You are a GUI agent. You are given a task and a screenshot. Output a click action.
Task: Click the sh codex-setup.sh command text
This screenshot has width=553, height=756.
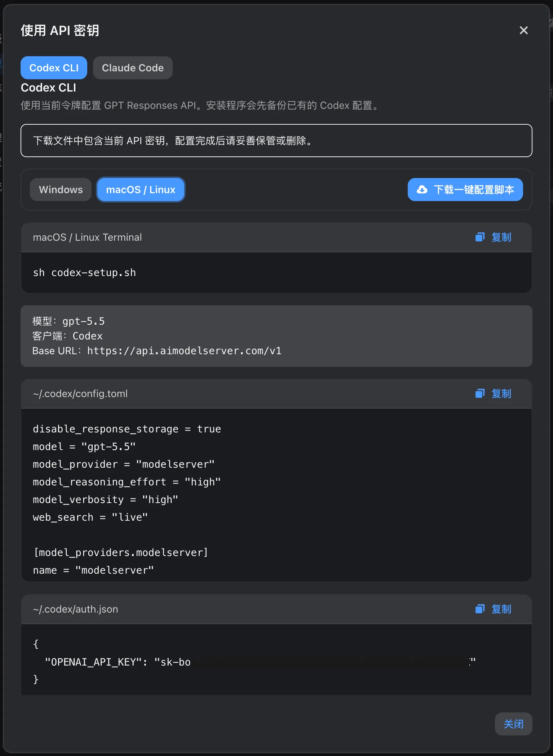click(84, 273)
